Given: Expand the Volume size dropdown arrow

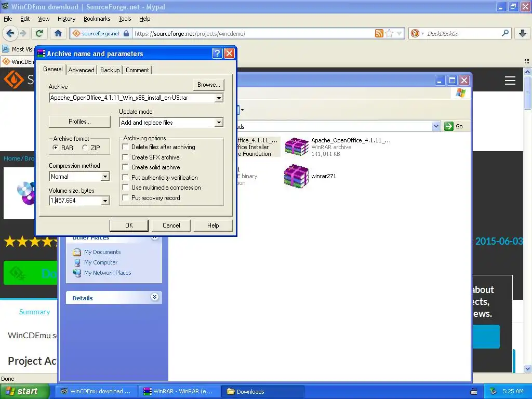Looking at the screenshot, I should [105, 201].
